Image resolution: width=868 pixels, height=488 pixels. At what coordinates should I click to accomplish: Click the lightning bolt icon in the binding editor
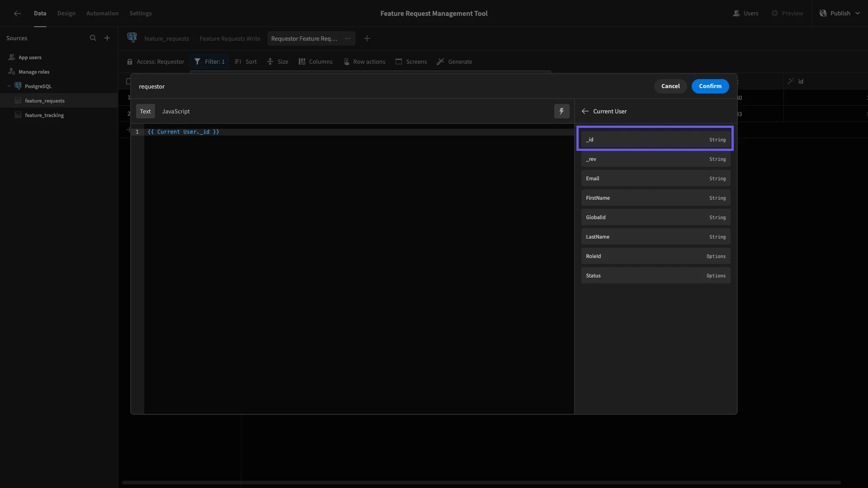(x=562, y=111)
